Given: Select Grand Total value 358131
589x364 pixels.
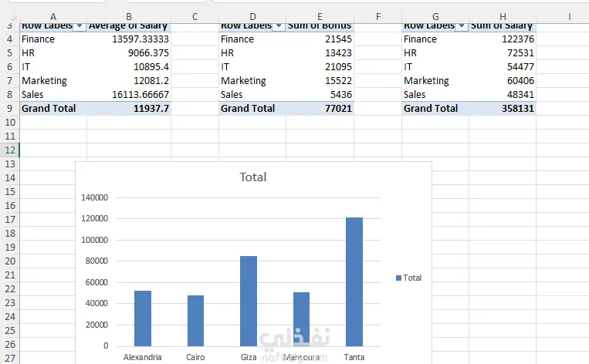Looking at the screenshot, I should (503, 109).
